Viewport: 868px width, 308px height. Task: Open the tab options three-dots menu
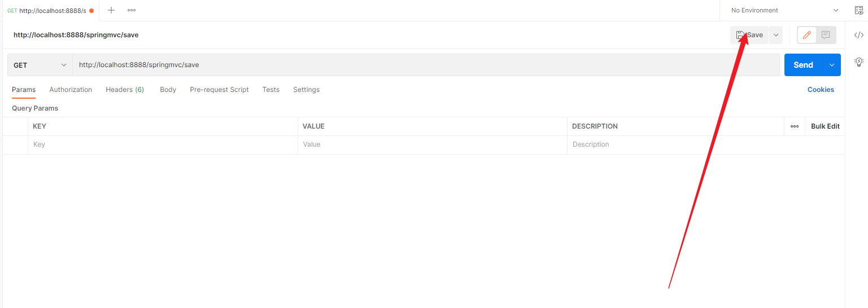(132, 10)
